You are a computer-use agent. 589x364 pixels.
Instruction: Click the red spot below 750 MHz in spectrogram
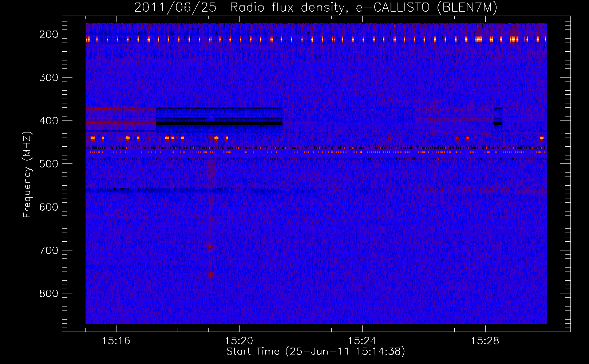[211, 275]
